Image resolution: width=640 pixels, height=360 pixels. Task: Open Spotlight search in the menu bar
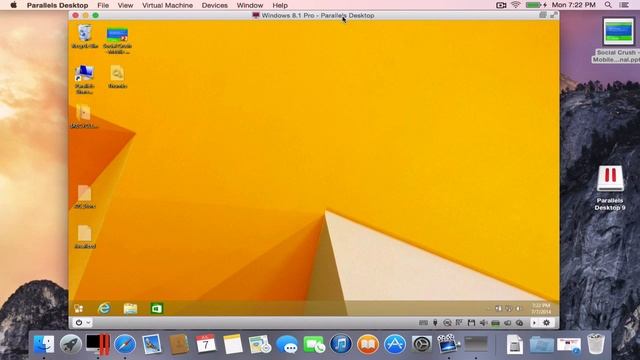point(608,5)
